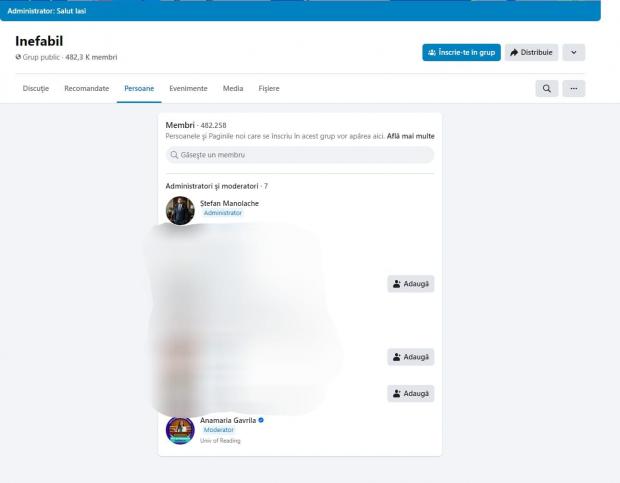Open the three-dots more options button
Screen dimensions: 620x483
point(573,89)
